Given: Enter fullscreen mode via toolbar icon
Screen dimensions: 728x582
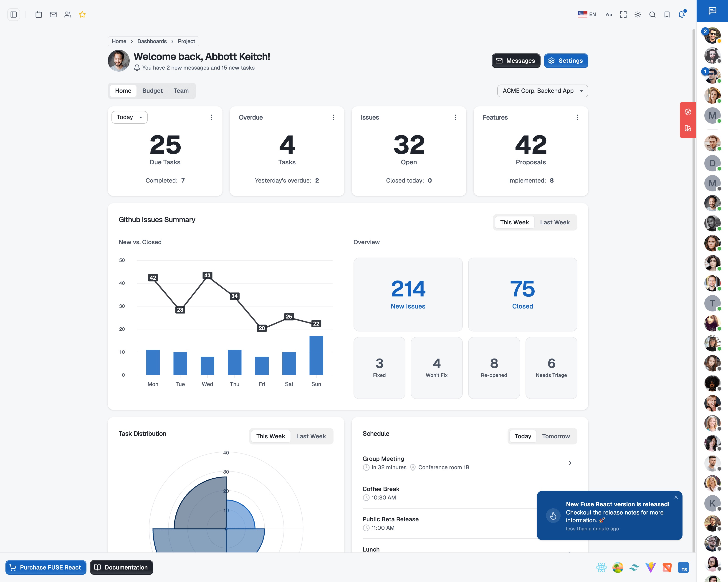Looking at the screenshot, I should pyautogui.click(x=623, y=15).
